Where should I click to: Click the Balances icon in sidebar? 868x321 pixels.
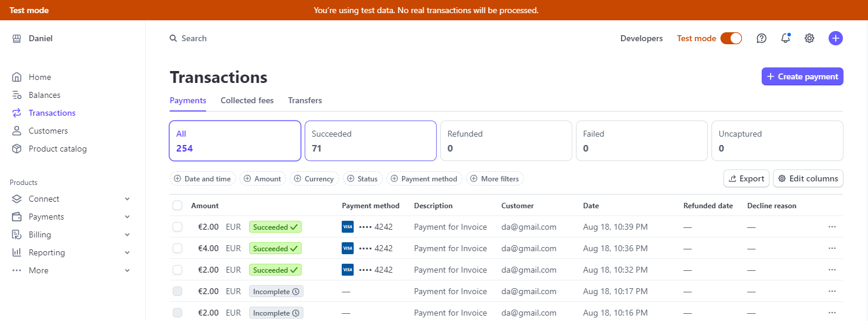tap(17, 95)
